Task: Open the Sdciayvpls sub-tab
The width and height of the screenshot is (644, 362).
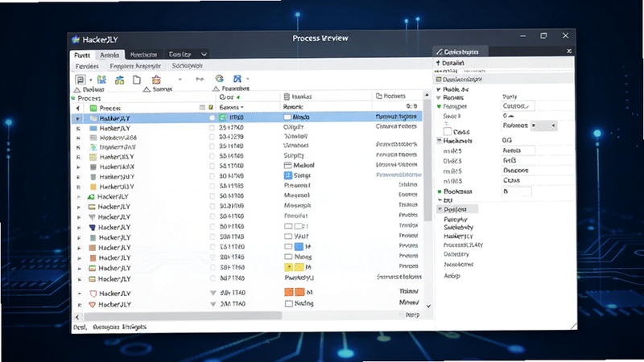Action: (188, 66)
